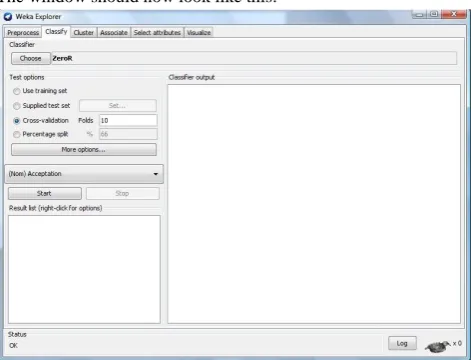Image resolution: width=471 pixels, height=360 pixels.
Task: Click the ZeroR classifier name field
Action: coord(254,58)
